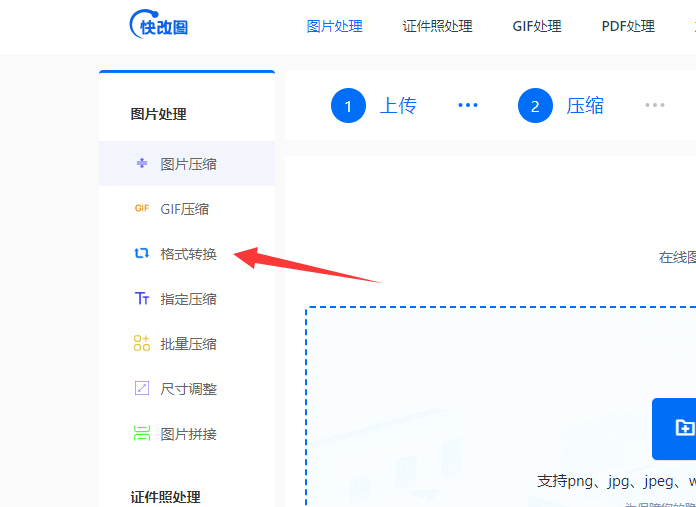Go to 批量压缩 in the sidebar
The image size is (696, 507).
pyautogui.click(x=187, y=344)
